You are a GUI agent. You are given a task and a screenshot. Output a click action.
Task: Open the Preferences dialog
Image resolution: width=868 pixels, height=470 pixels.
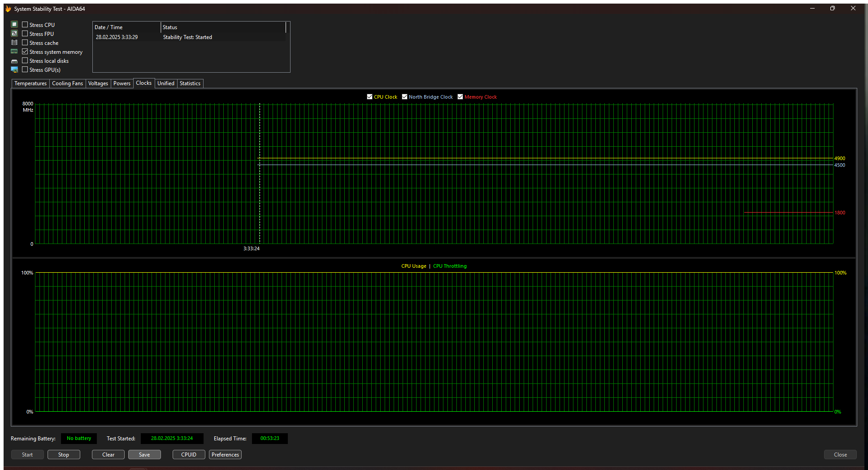tap(225, 455)
